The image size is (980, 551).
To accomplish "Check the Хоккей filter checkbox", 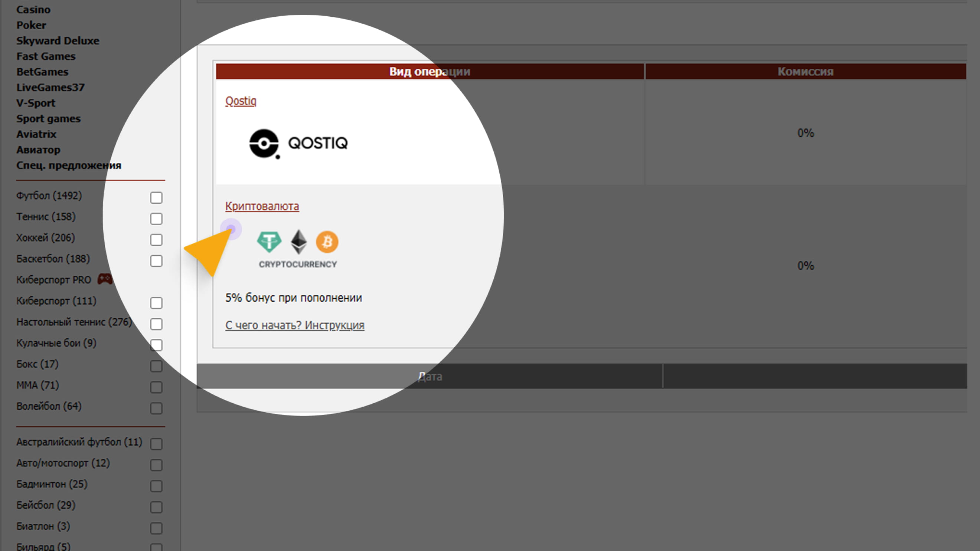I will pos(156,240).
